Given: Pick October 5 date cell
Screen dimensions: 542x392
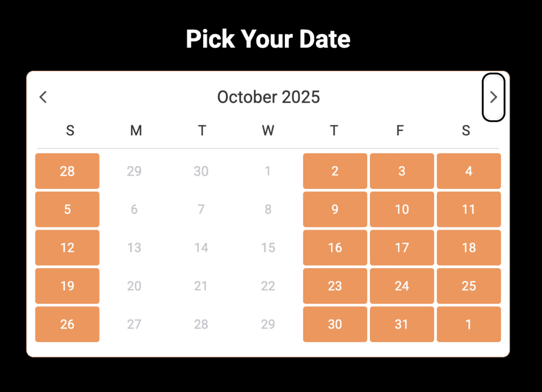Looking at the screenshot, I should pos(67,209).
